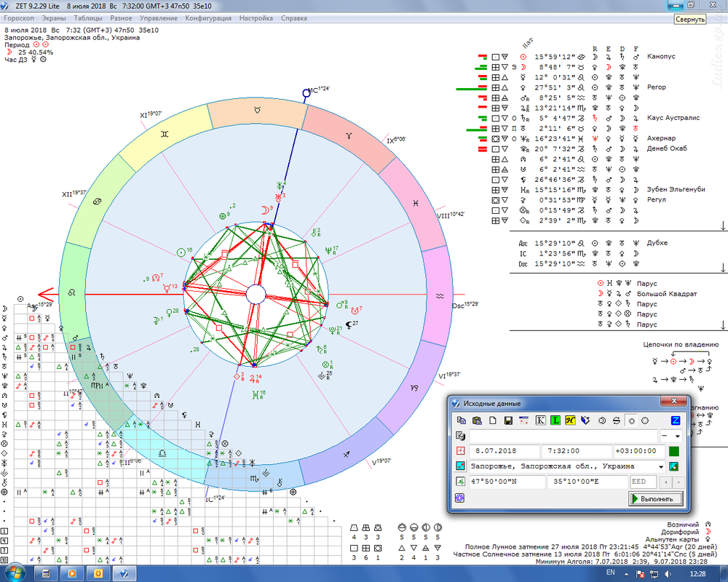Open the Экраны menu

pos(54,18)
